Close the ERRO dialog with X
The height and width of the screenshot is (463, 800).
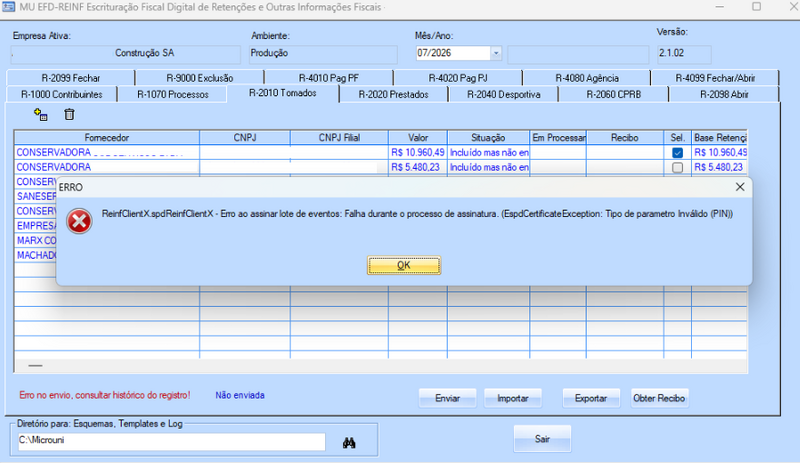[740, 187]
